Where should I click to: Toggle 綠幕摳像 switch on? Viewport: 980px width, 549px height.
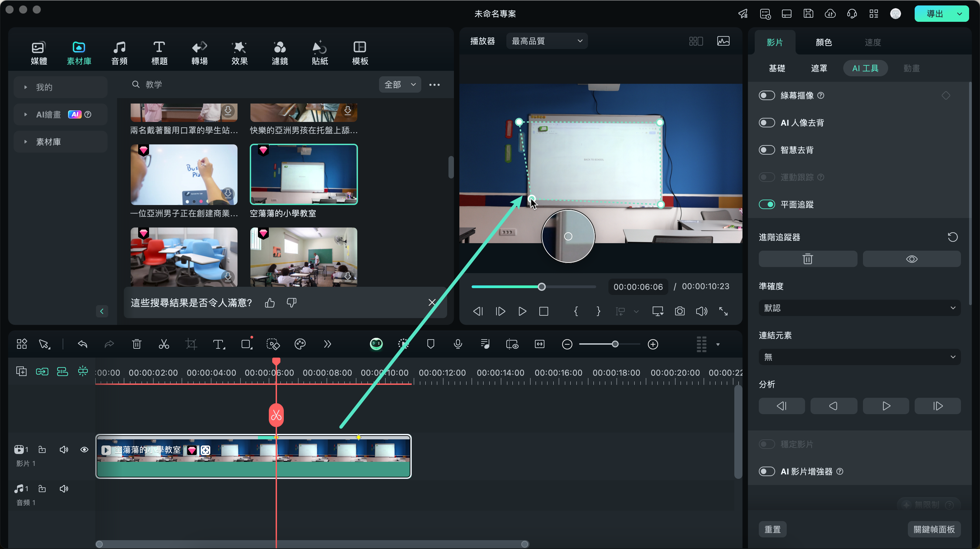[767, 95]
